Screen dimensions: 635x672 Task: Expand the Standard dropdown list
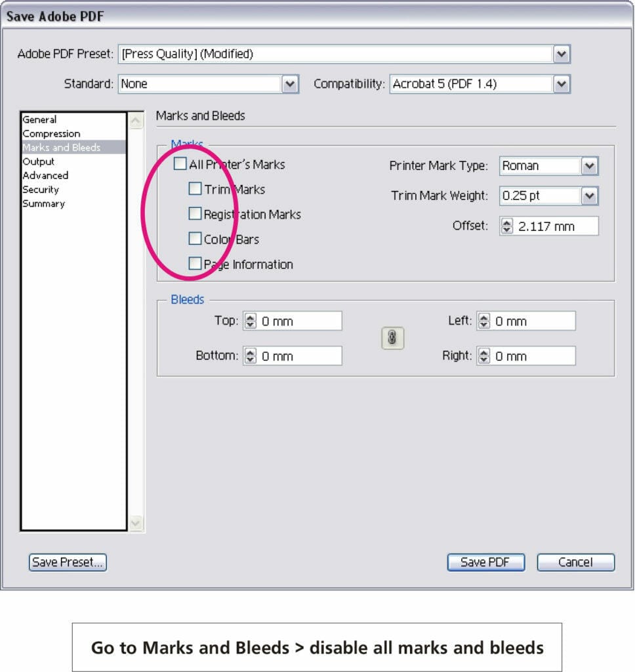[x=290, y=84]
